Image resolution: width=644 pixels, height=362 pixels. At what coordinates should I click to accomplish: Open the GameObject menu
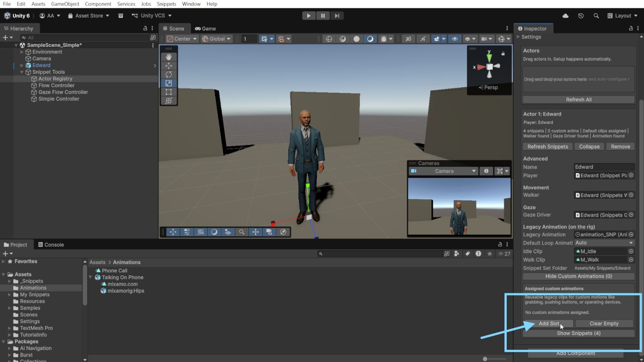click(x=65, y=4)
